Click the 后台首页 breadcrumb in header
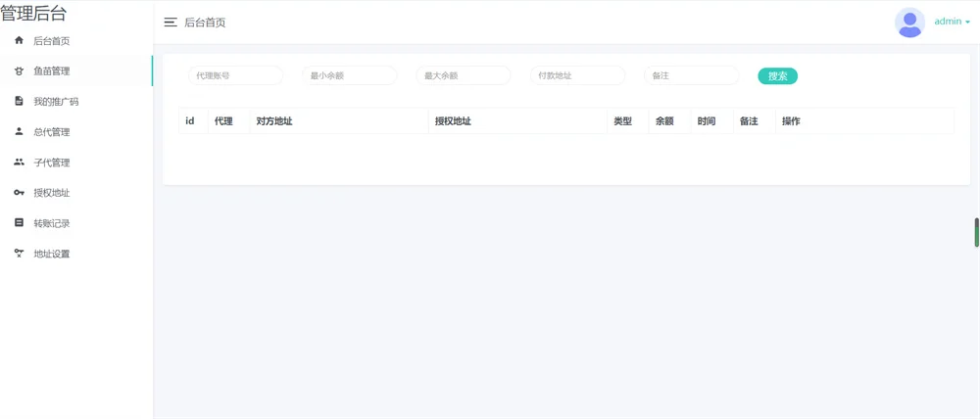The height and width of the screenshot is (419, 980). point(205,23)
